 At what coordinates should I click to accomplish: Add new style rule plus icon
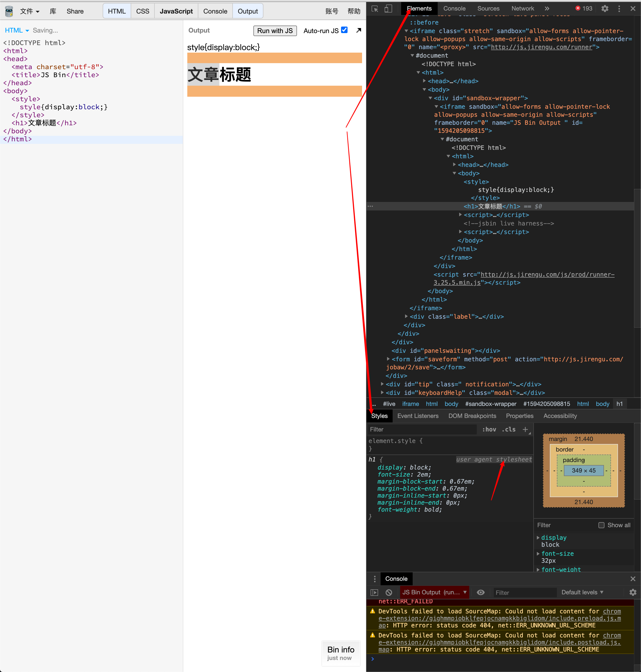click(x=525, y=429)
